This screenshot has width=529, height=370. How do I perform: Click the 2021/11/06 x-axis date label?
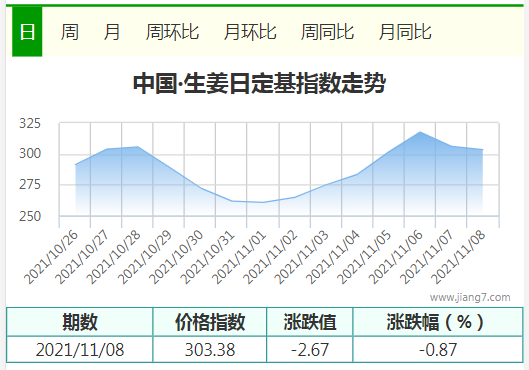[395, 257]
